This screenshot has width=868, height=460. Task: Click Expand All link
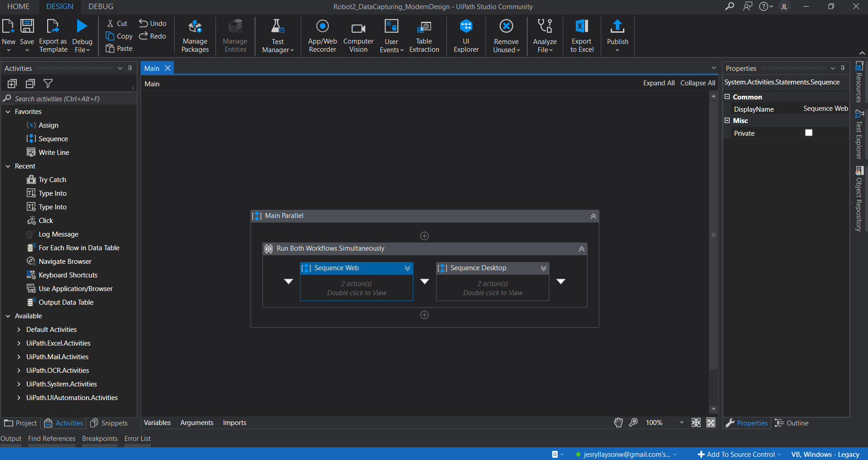(659, 83)
